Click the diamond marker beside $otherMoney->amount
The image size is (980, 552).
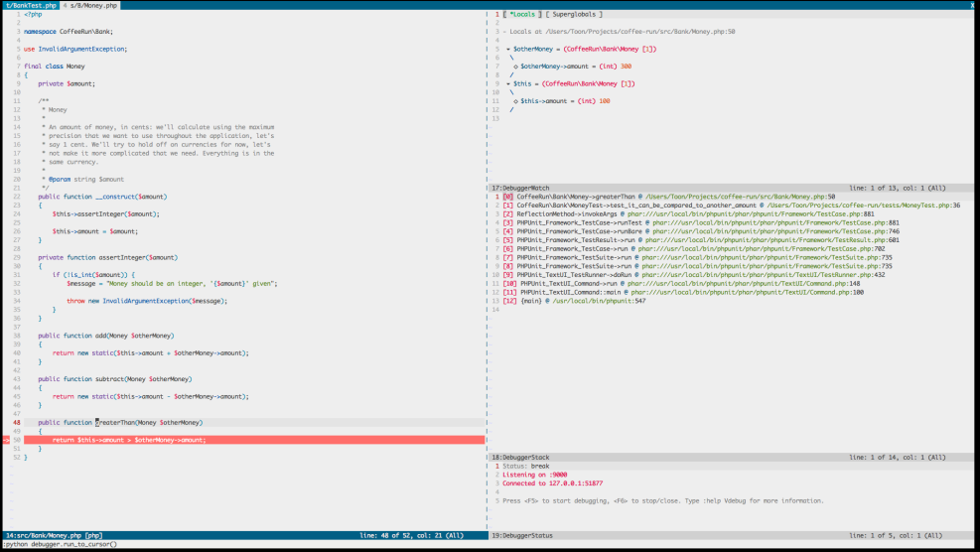tap(515, 66)
